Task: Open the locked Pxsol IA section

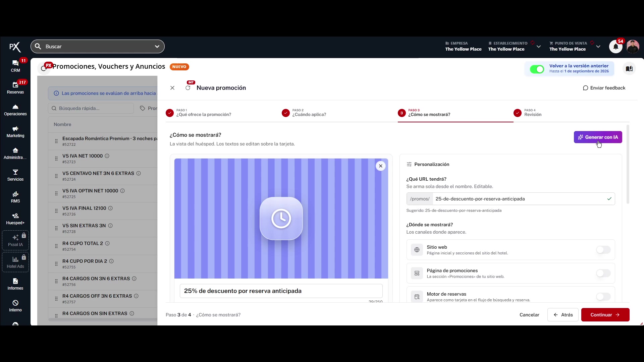Action: click(15, 240)
